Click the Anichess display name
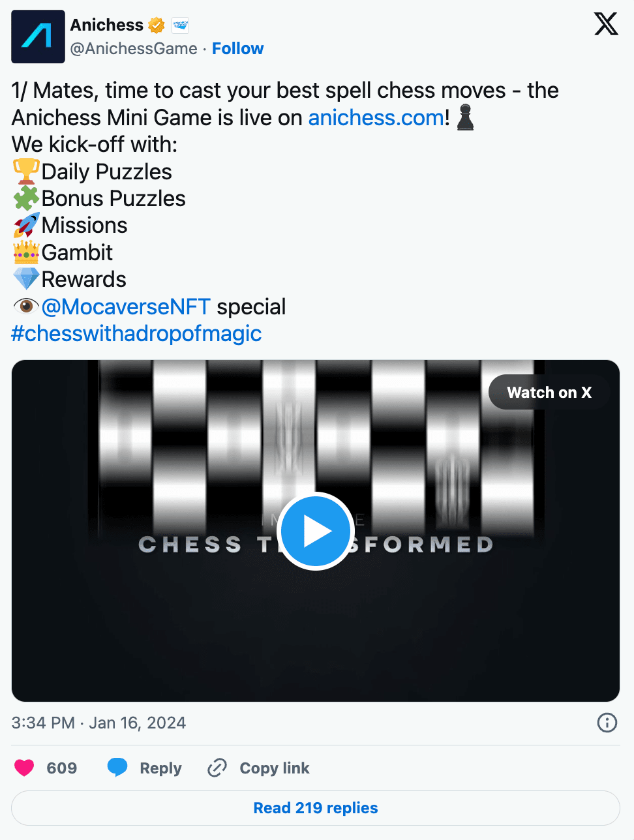The height and width of the screenshot is (840, 634). pos(107,25)
